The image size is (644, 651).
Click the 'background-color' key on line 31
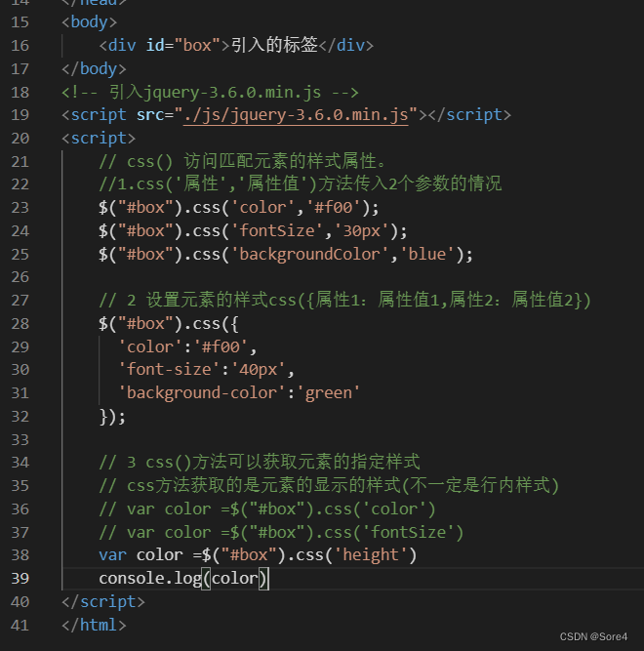click(x=202, y=392)
